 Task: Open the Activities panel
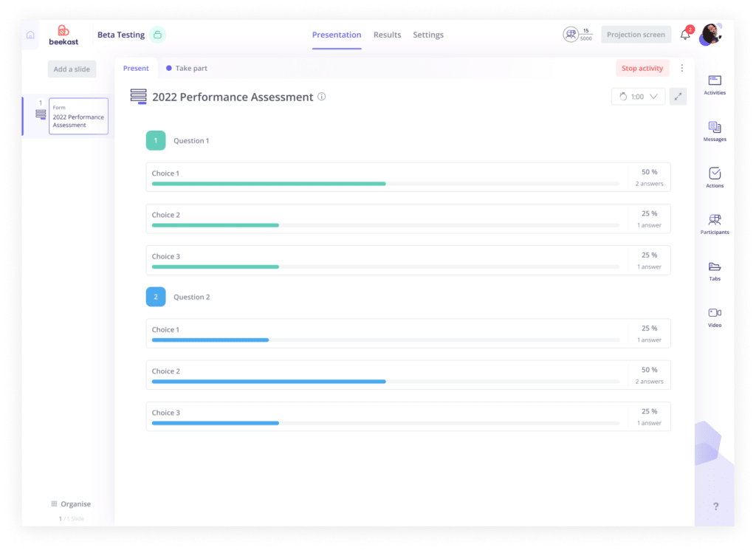point(715,86)
